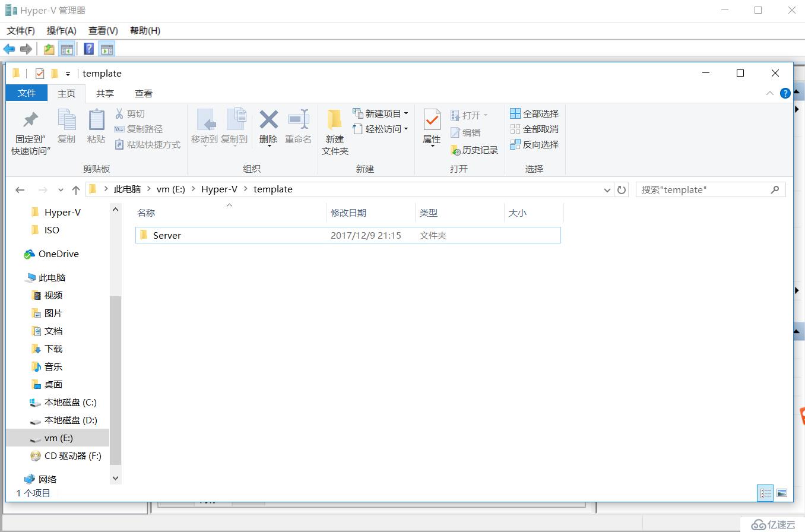The width and height of the screenshot is (805, 532).
Task: Navigate back in Explorer
Action: tap(20, 189)
